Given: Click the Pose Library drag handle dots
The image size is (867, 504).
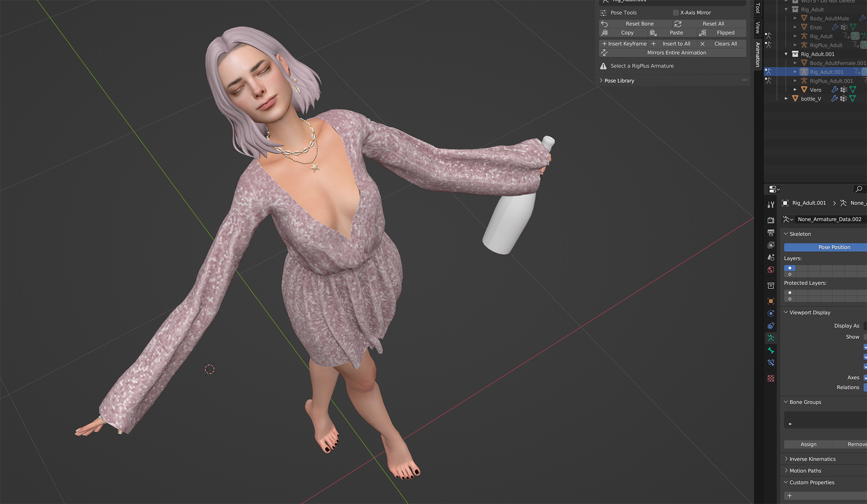Looking at the screenshot, I should [x=745, y=80].
